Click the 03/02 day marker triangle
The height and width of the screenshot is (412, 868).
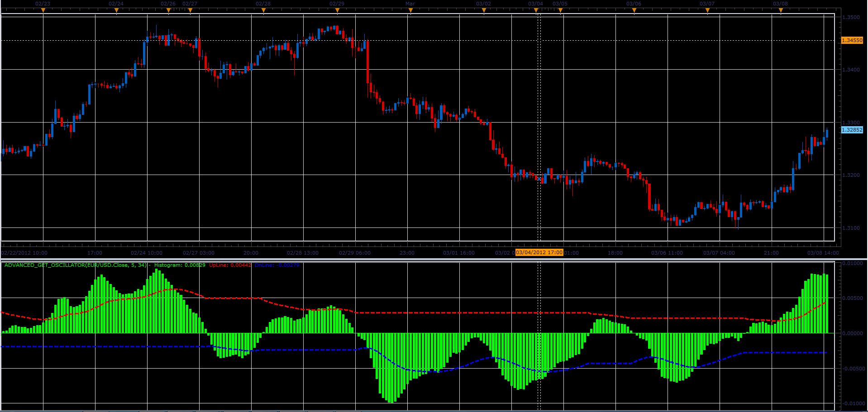(484, 10)
